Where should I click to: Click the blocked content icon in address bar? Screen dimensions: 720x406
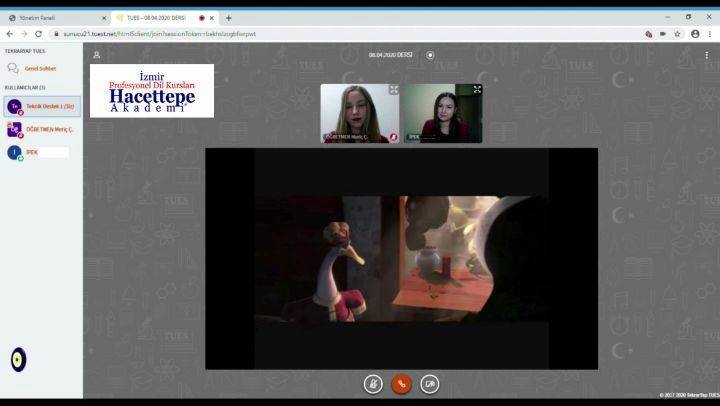click(648, 34)
